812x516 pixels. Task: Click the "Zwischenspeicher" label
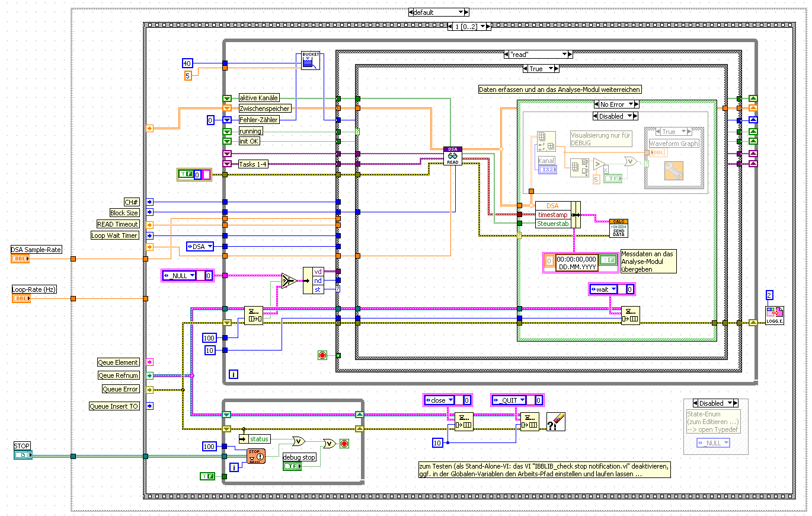pos(264,109)
